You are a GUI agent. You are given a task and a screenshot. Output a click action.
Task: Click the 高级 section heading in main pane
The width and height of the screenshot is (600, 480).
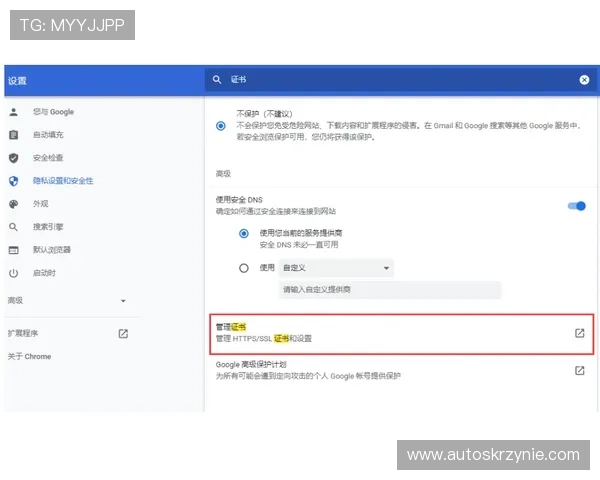pyautogui.click(x=223, y=174)
